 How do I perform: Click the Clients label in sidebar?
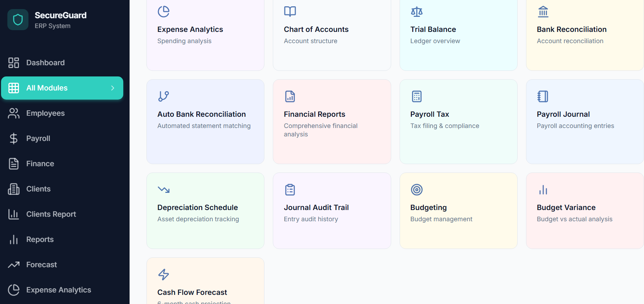38,189
